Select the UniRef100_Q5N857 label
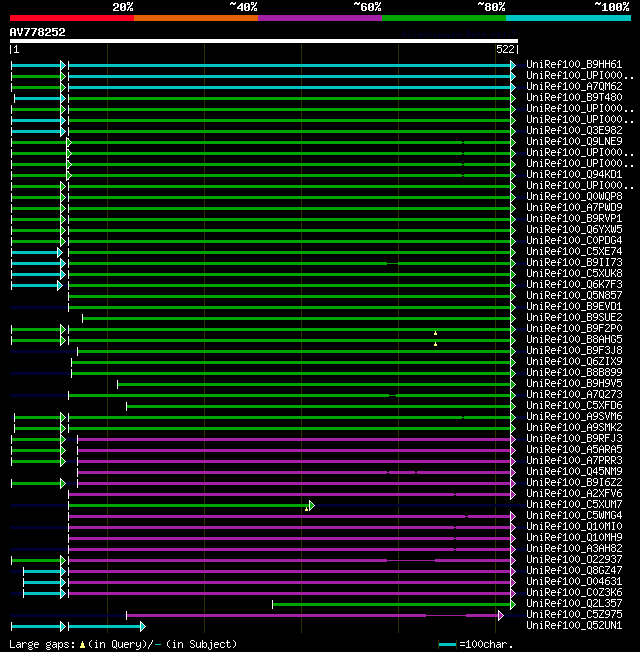The width and height of the screenshot is (640, 652). point(574,295)
